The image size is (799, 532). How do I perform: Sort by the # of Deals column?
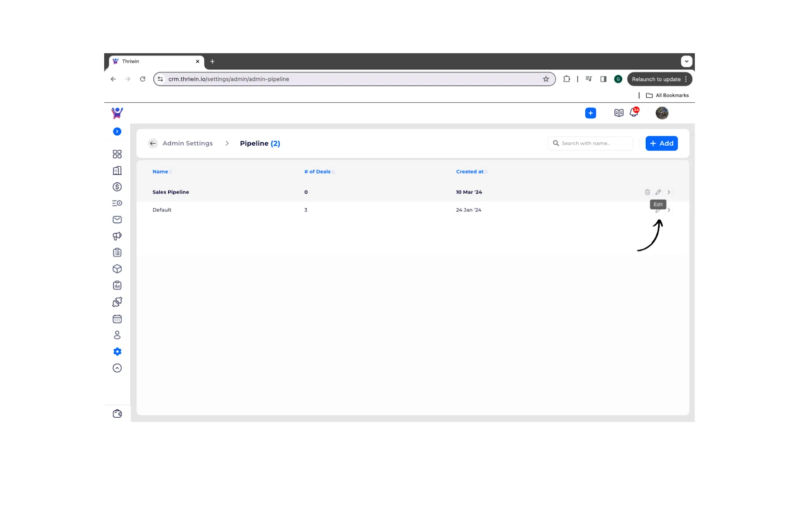click(318, 172)
